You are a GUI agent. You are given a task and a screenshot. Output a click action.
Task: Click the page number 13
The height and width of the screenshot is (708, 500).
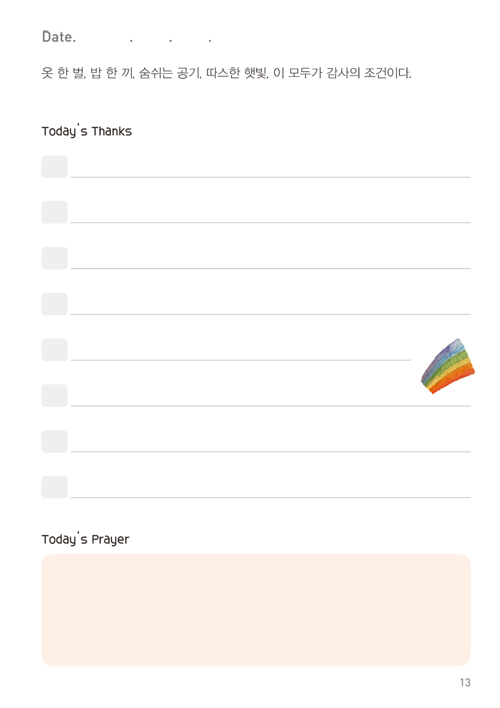[465, 682]
